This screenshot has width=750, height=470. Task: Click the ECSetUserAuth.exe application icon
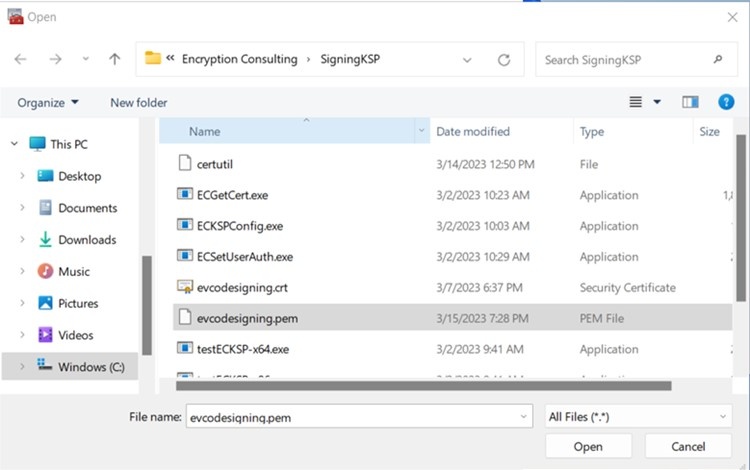185,256
